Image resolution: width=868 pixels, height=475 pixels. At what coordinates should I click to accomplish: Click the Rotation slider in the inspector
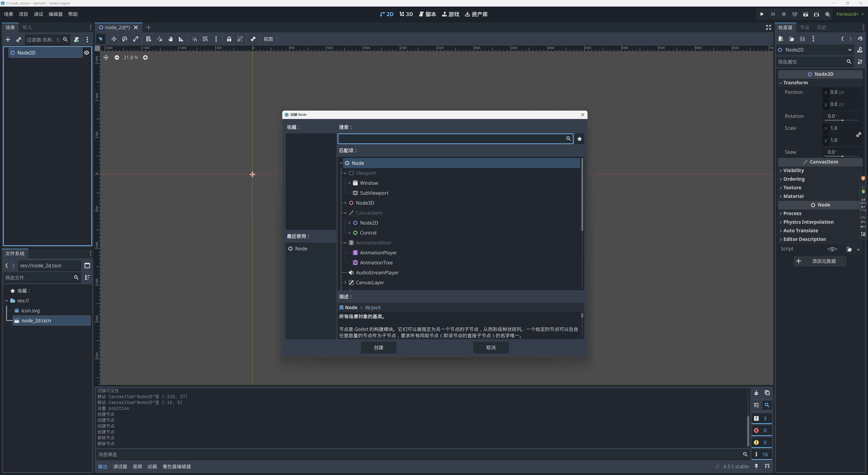pos(842,120)
